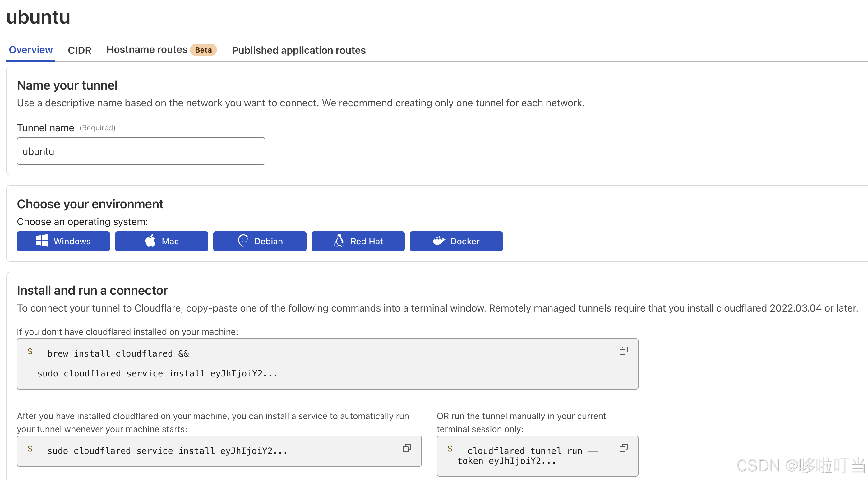Screen dimensions: 868x480
Task: Select Mac as your environment
Action: 161,241
